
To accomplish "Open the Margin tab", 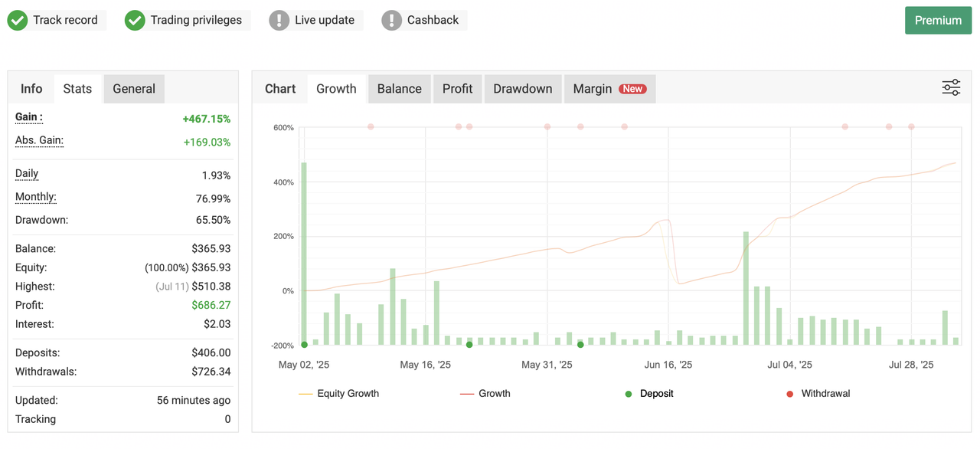I will [609, 89].
